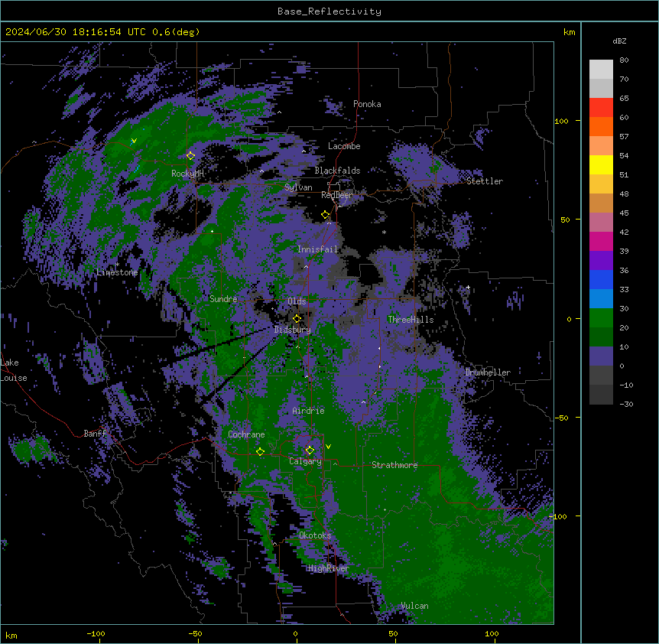Select the yellow diamond marker below RedDeer
The width and height of the screenshot is (659, 644).
pos(326,215)
